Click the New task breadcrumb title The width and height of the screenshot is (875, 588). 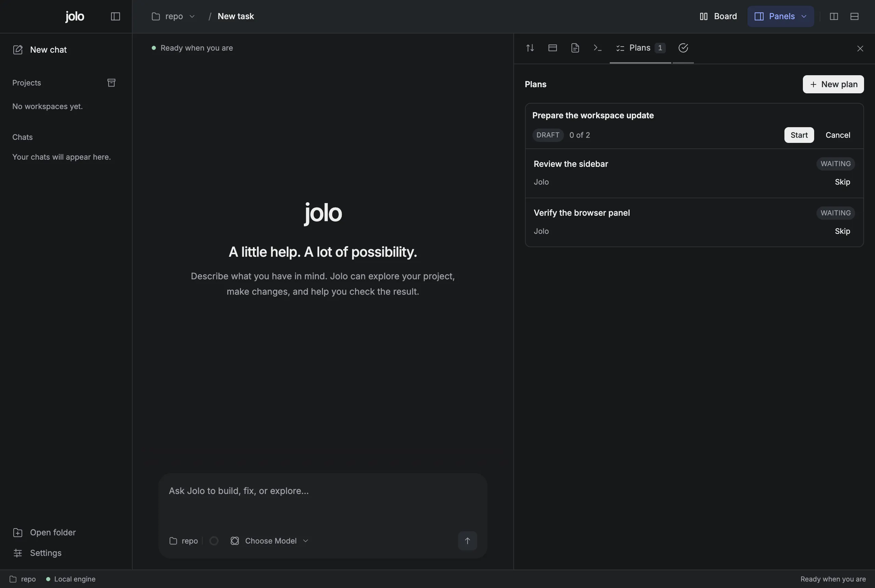point(236,16)
